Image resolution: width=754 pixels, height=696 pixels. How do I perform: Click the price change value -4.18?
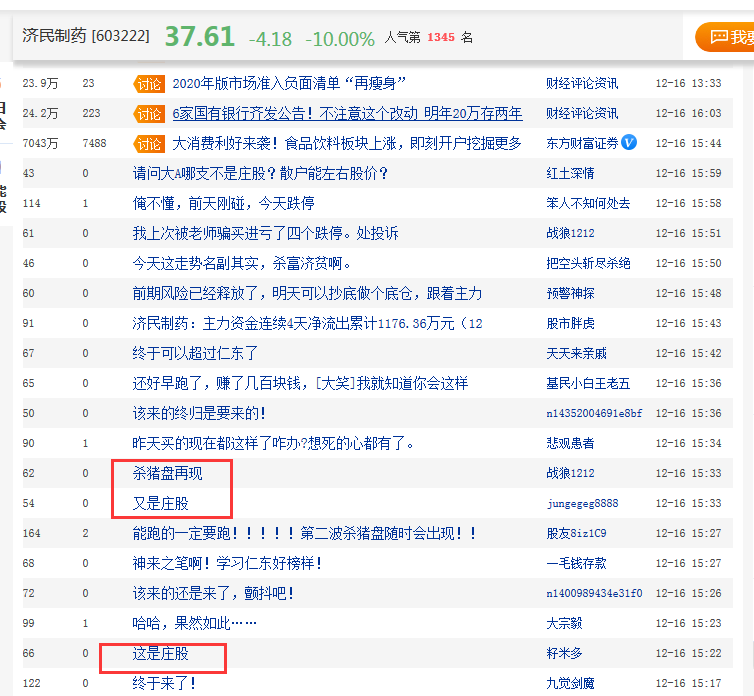[x=270, y=39]
